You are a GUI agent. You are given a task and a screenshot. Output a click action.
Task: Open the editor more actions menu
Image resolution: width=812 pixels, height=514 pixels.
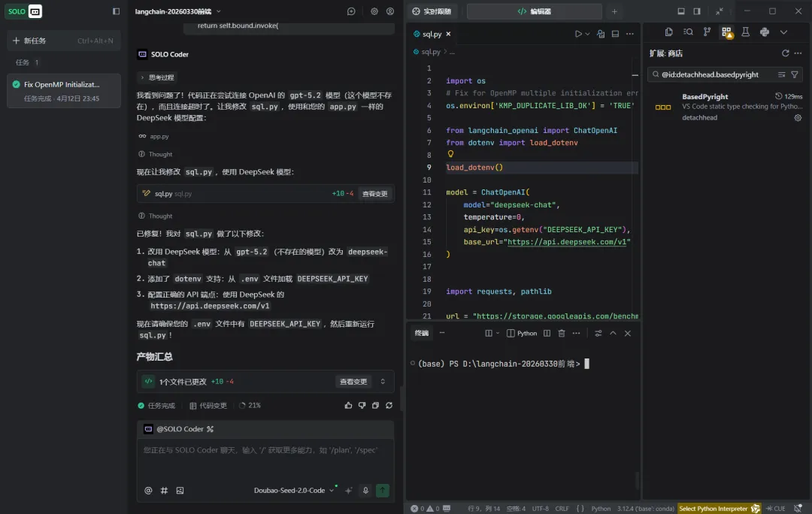click(630, 34)
